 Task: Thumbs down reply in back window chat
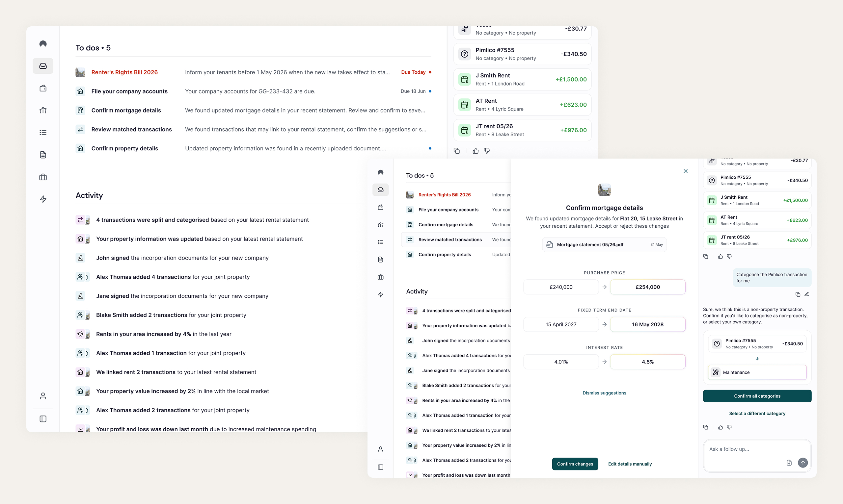[x=487, y=151]
